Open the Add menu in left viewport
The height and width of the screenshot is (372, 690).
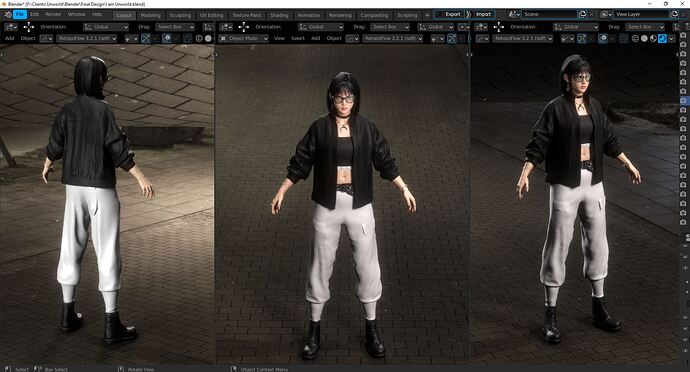[10, 38]
